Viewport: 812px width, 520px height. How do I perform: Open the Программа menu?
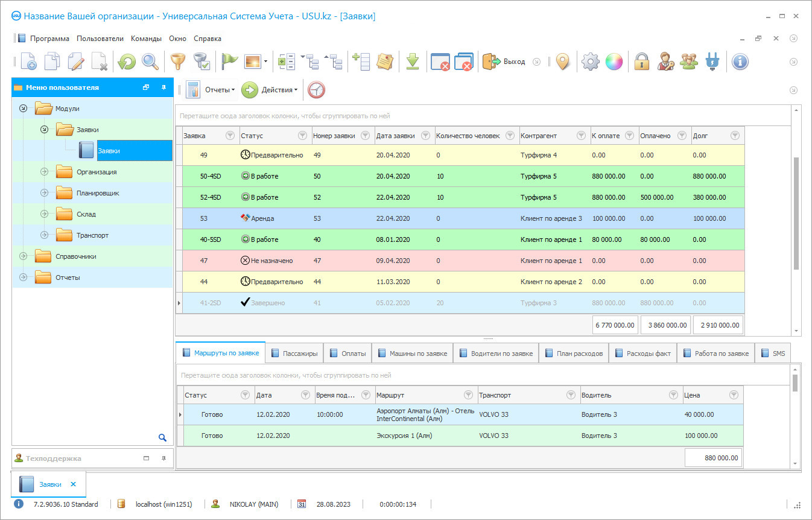pos(49,38)
